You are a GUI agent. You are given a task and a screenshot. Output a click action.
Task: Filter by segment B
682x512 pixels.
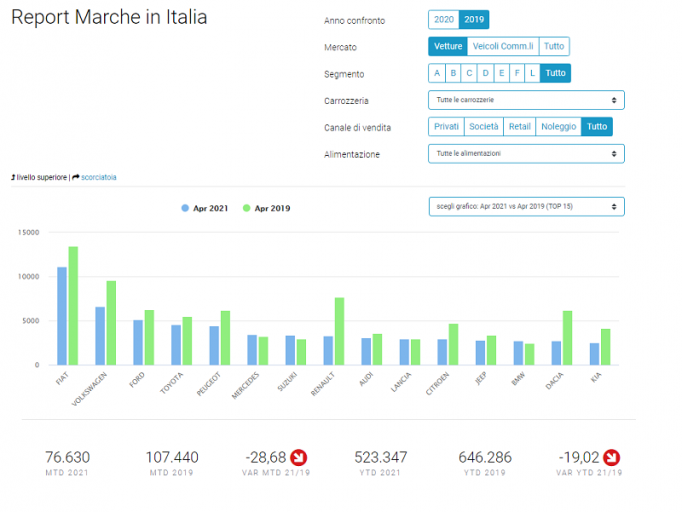[x=453, y=73]
